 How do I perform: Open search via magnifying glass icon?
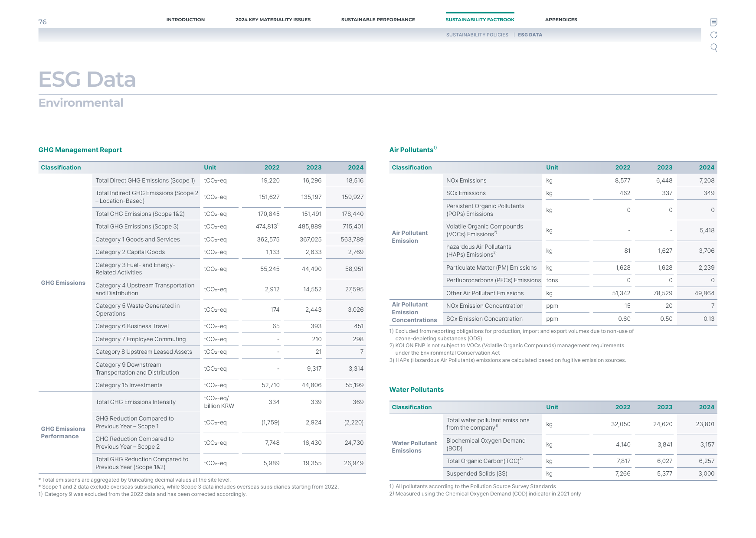(713, 48)
